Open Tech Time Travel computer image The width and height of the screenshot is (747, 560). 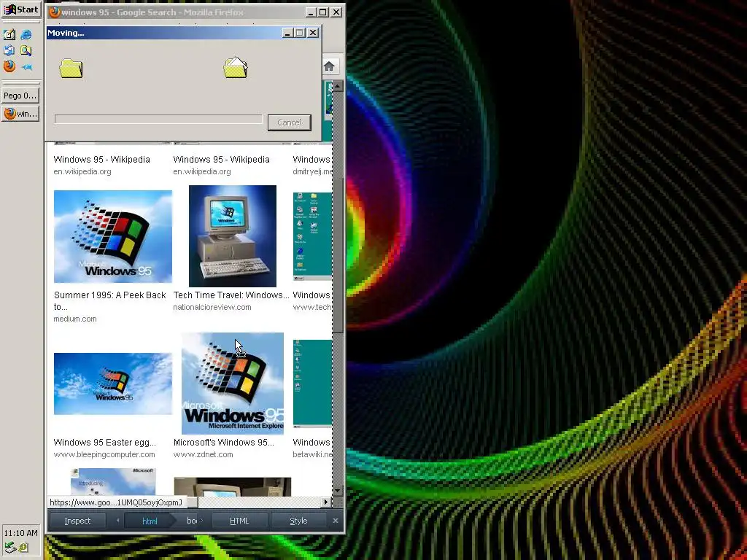tap(233, 236)
